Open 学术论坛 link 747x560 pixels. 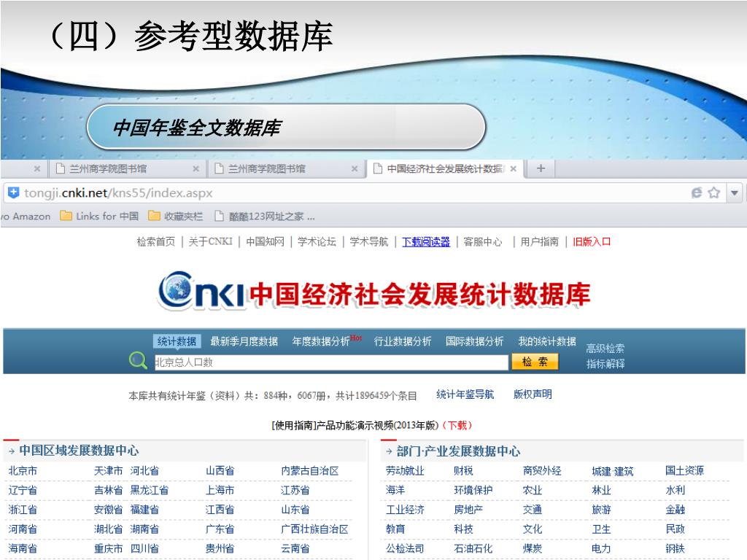(x=317, y=242)
